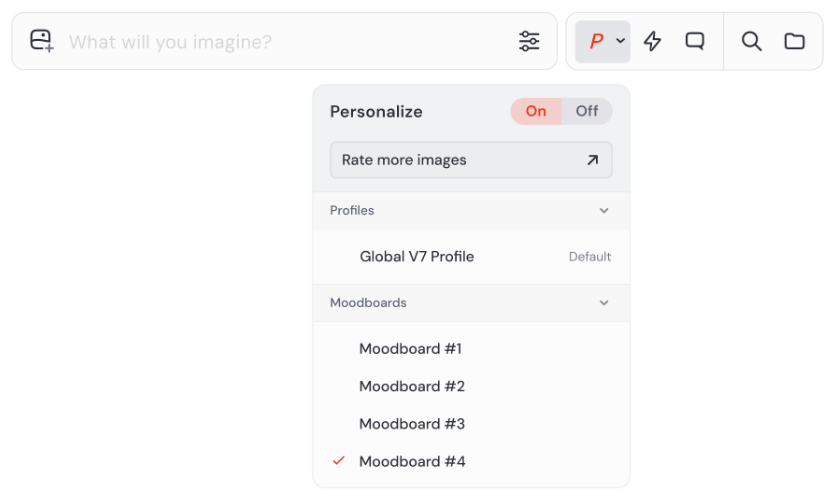The width and height of the screenshot is (840, 496).
Task: Open the folder icon
Action: [794, 41]
